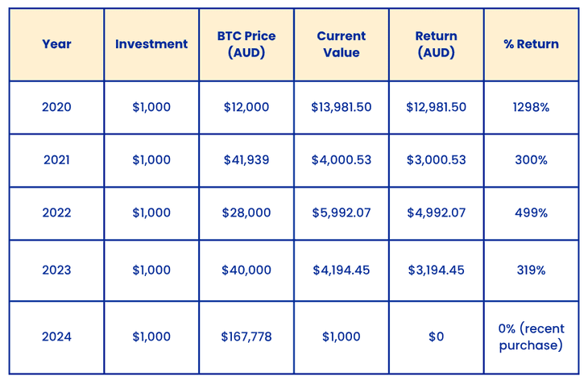Click the 0% (recent purchase) cell
This screenshot has width=588, height=384.
click(x=531, y=337)
